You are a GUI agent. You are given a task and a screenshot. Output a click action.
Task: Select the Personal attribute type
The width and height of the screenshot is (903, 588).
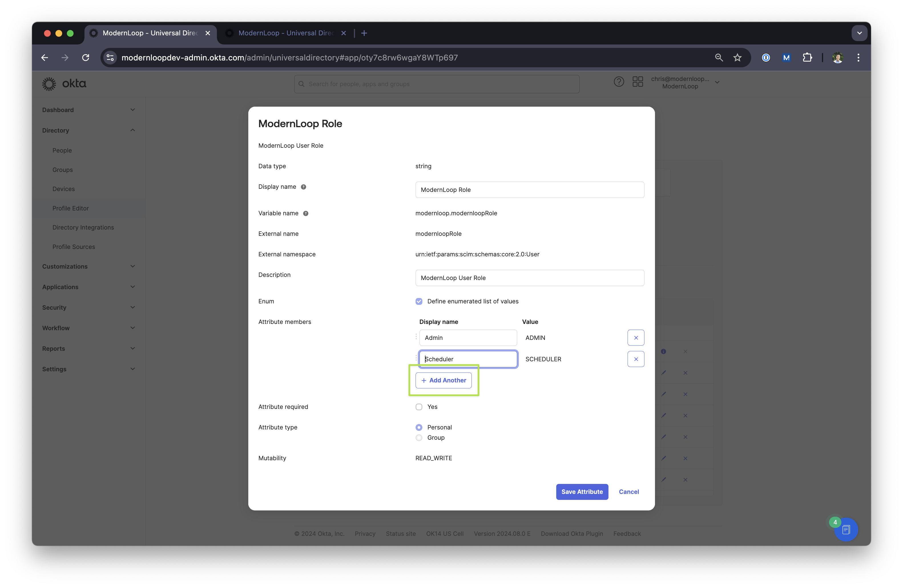[419, 427]
